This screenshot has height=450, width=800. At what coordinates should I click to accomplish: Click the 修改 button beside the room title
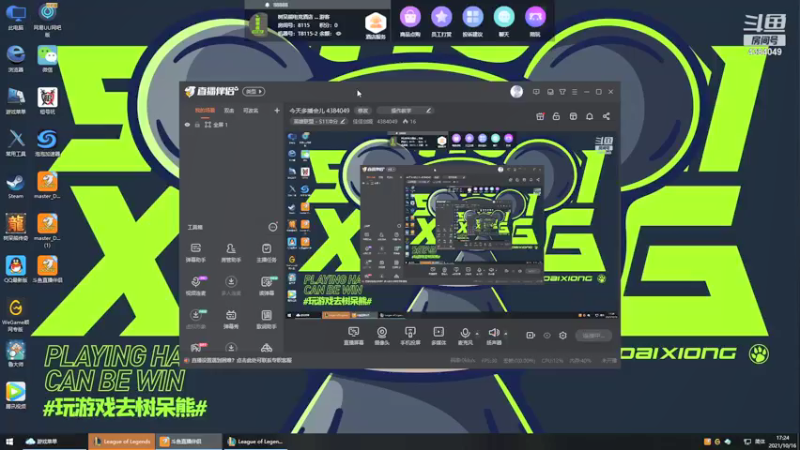coord(363,111)
